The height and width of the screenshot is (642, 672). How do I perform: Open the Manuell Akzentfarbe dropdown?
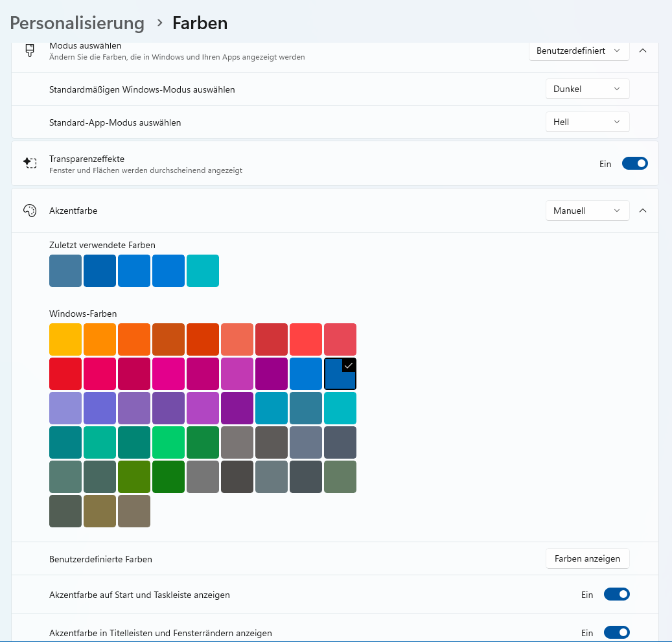587,211
